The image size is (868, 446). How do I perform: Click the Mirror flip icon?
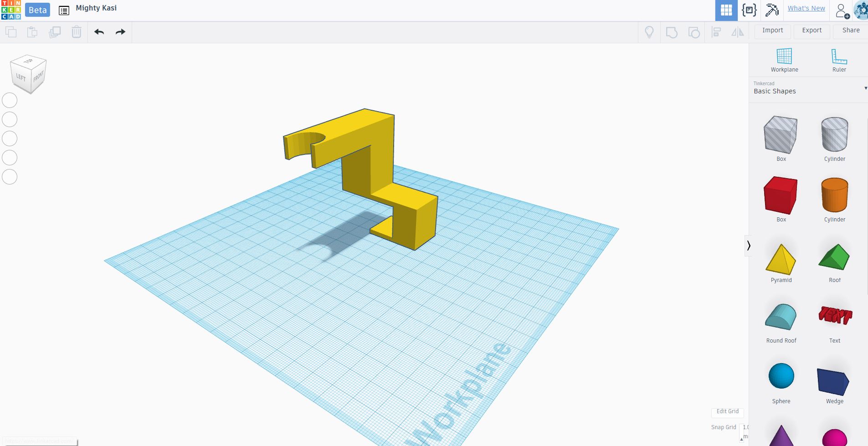738,32
